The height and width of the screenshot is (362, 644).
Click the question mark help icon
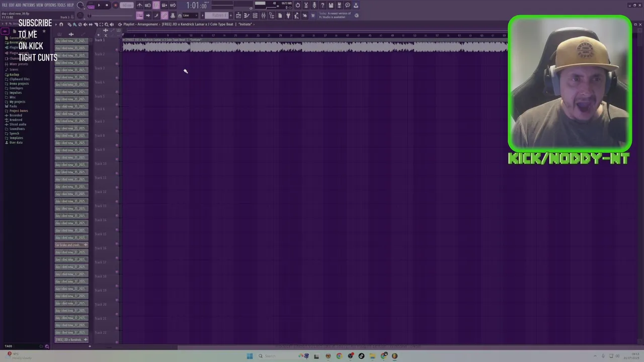pyautogui.click(x=323, y=5)
